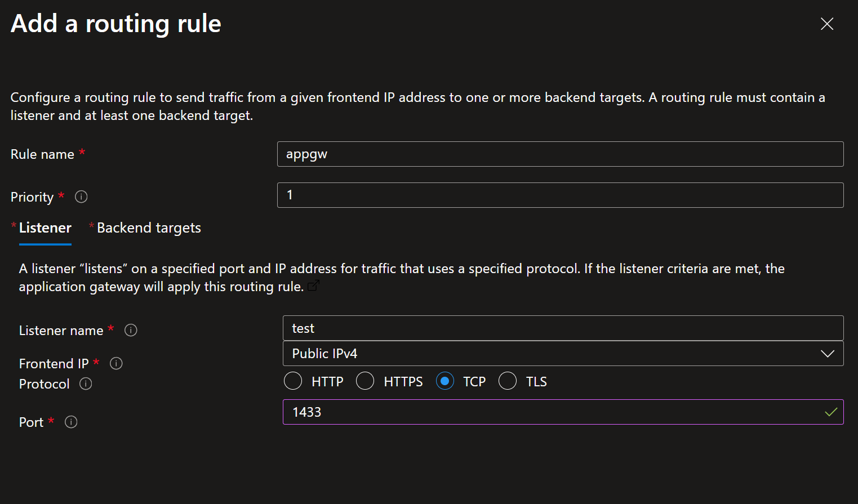Select the HTTP protocol radio button
Screen dimensions: 858x504
[292, 381]
